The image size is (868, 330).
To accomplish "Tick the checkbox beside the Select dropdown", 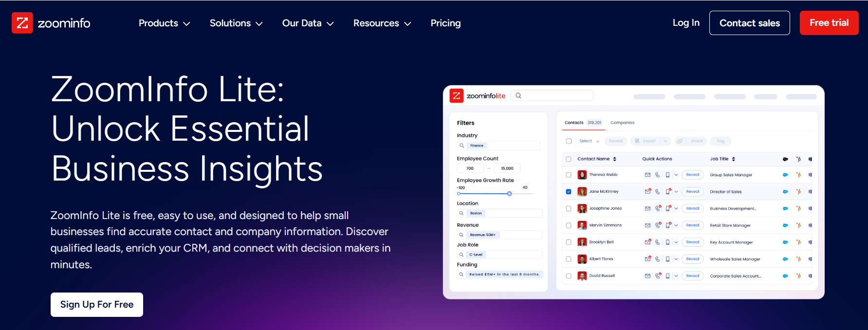I will 569,141.
